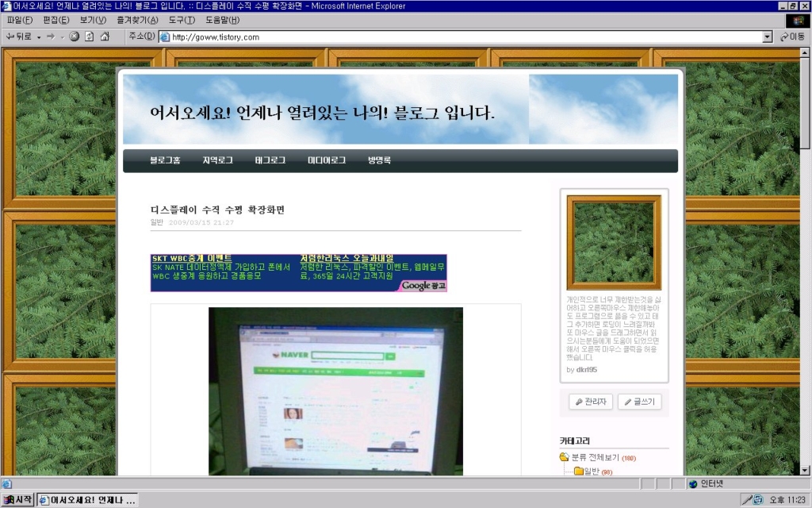The height and width of the screenshot is (508, 812).
Task: Open the 도움말(H) menu
Action: click(x=222, y=20)
